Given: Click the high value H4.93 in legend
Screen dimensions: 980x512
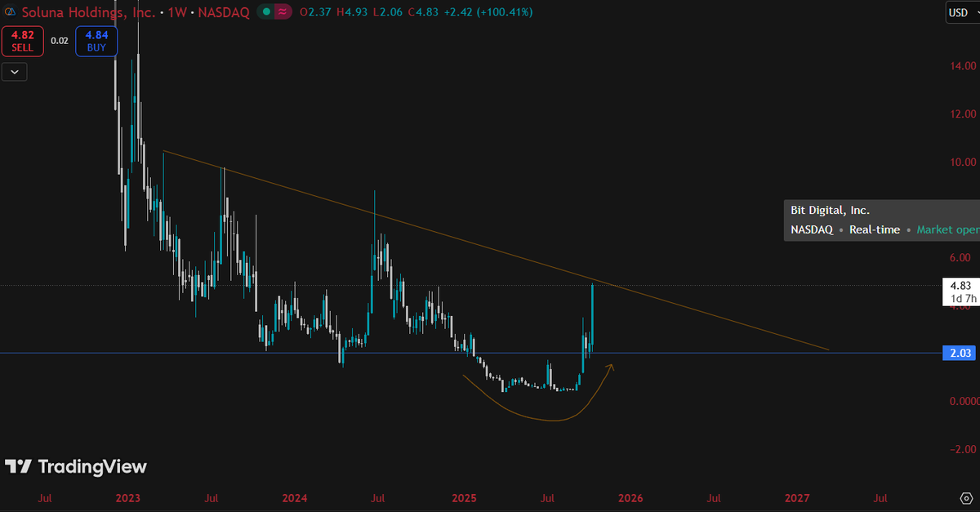Looking at the screenshot, I should click(351, 12).
